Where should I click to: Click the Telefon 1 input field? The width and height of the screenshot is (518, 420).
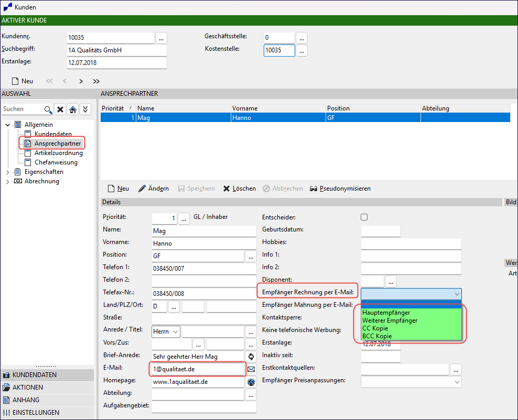tap(204, 269)
